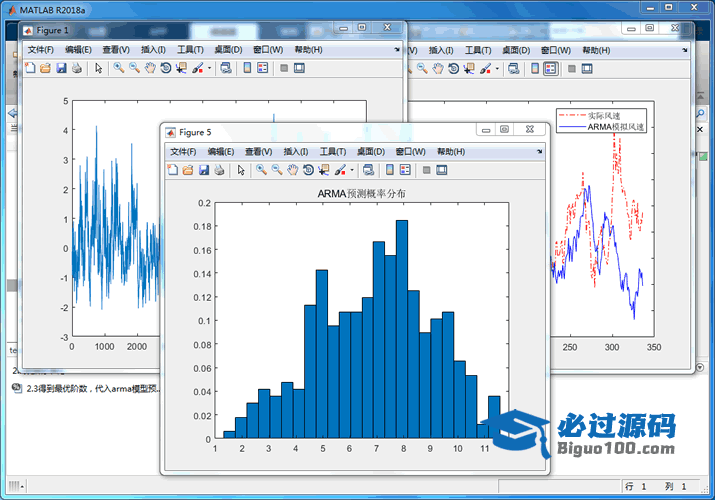Select the Rotate 3D tool in Figure 5
This screenshot has width=715, height=500.
click(x=308, y=170)
